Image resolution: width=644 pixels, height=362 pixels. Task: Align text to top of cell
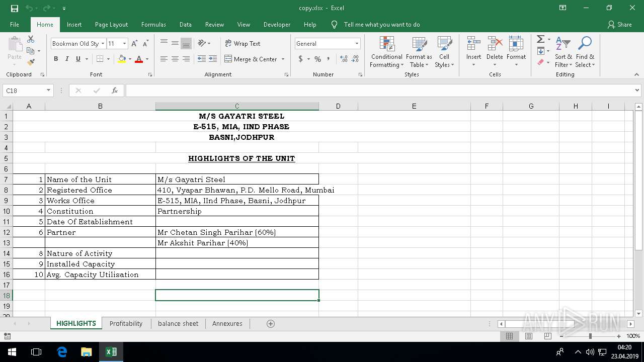coord(164,43)
